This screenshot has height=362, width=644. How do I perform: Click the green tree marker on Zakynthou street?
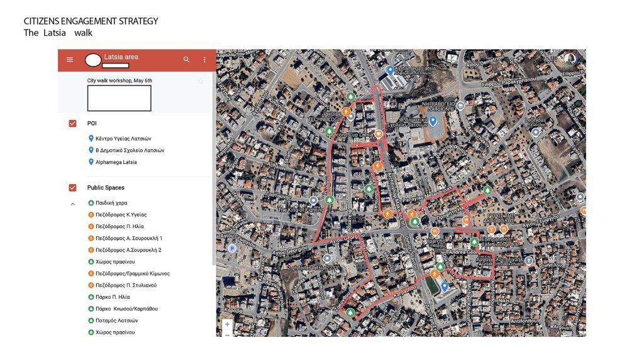click(350, 312)
